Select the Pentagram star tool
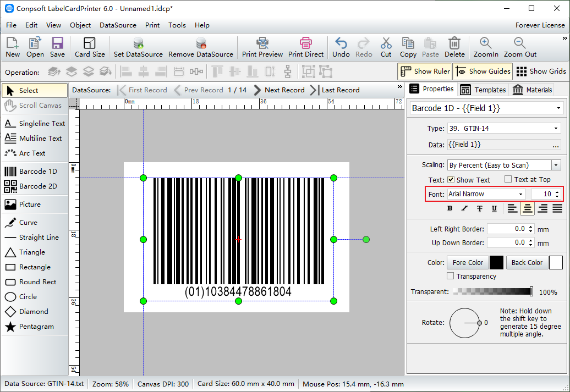Viewport: 570px width, 392px height. [35, 327]
